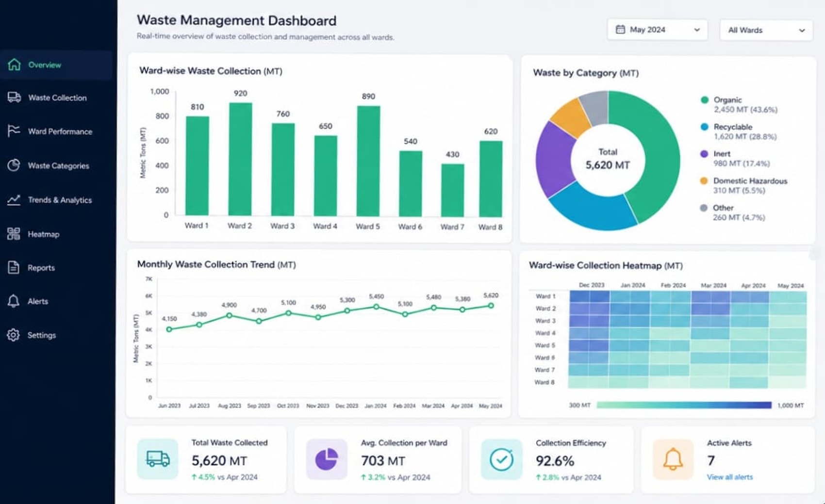
Task: Click the 'Nov 2023' x-axis label in trend chart
Action: pyautogui.click(x=317, y=406)
